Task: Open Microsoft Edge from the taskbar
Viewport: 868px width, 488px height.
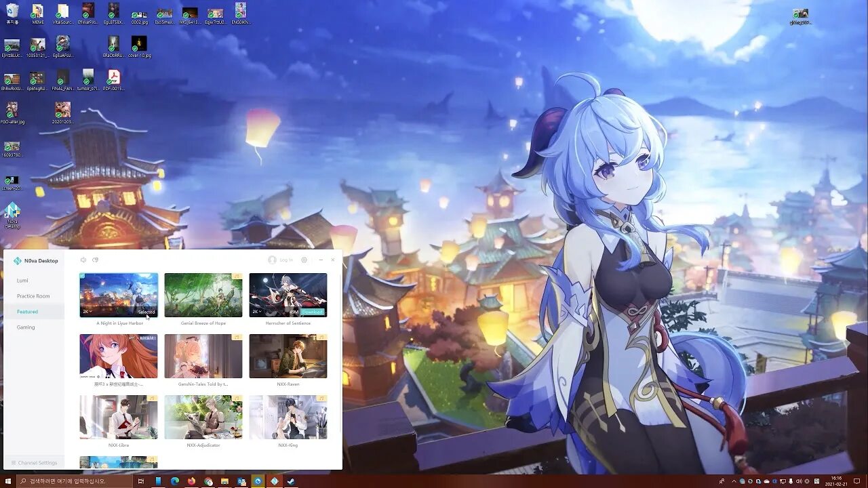Action: (174, 481)
